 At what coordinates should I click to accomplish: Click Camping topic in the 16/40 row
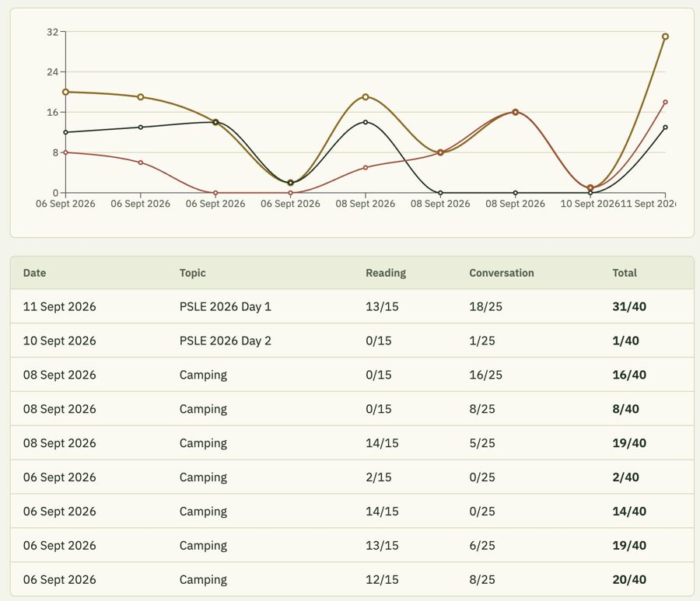click(x=203, y=375)
